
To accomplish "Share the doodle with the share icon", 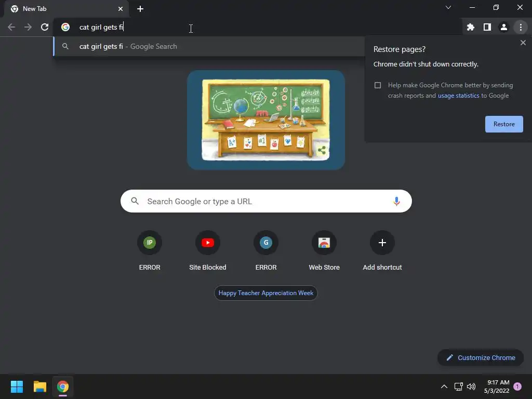I will point(322,150).
